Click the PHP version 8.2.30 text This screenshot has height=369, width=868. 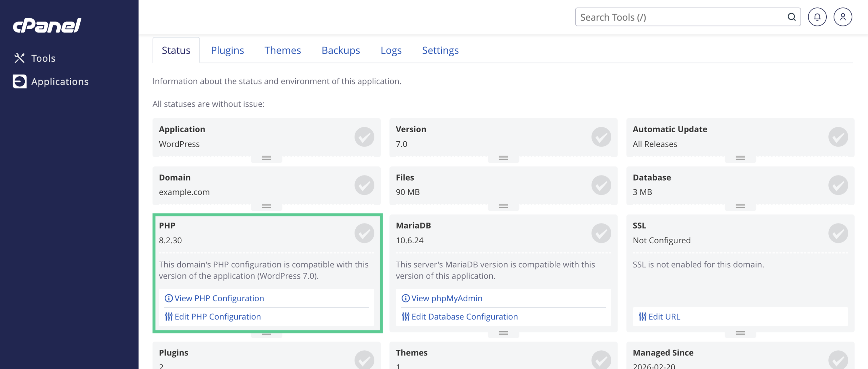(170, 240)
